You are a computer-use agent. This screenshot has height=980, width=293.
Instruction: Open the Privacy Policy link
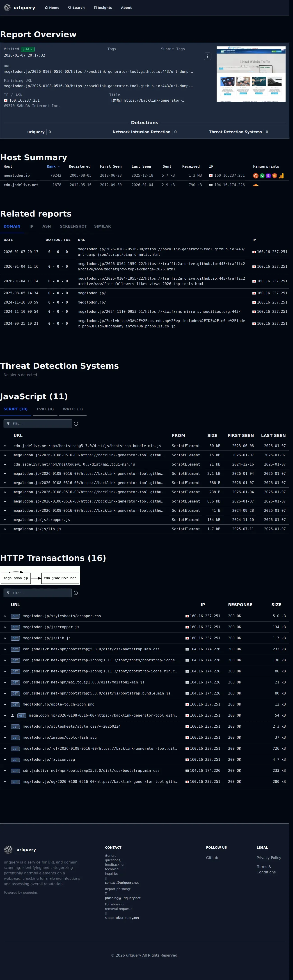pyautogui.click(x=269, y=858)
